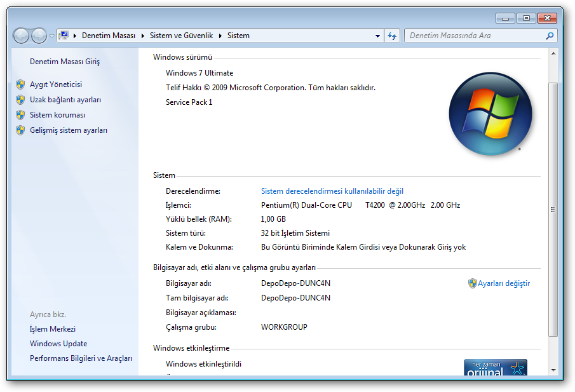Click shield icon beside Ayarları değiştir
575x392 pixels.
(x=472, y=283)
